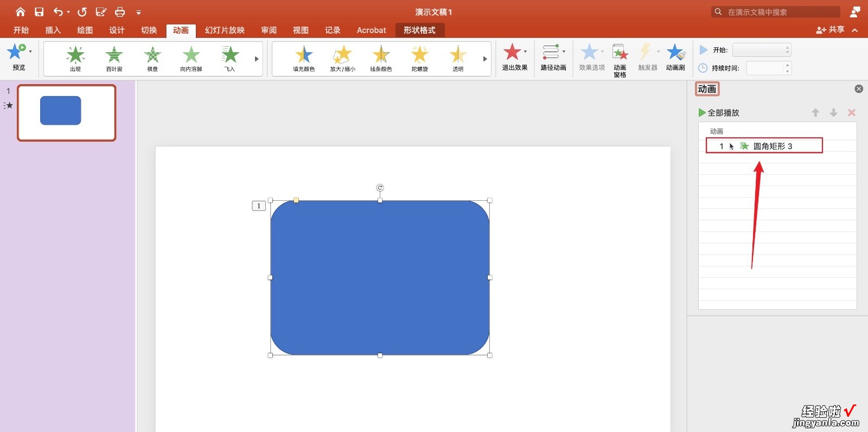Image resolution: width=868 pixels, height=432 pixels.
Task: Save the presentation with the disk icon
Action: tap(39, 12)
